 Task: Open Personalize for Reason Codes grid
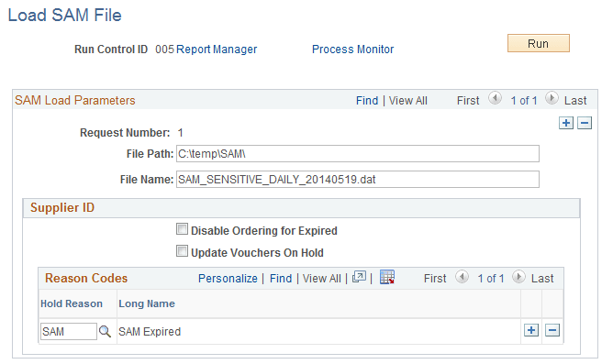point(228,278)
